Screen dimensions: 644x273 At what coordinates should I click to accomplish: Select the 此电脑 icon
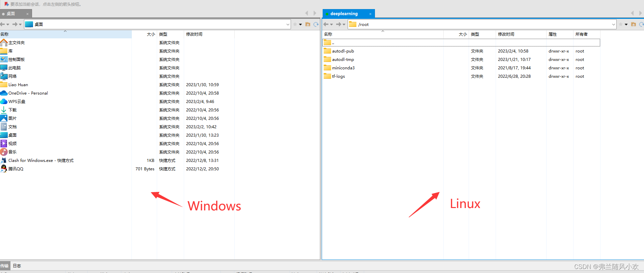[x=4, y=68]
